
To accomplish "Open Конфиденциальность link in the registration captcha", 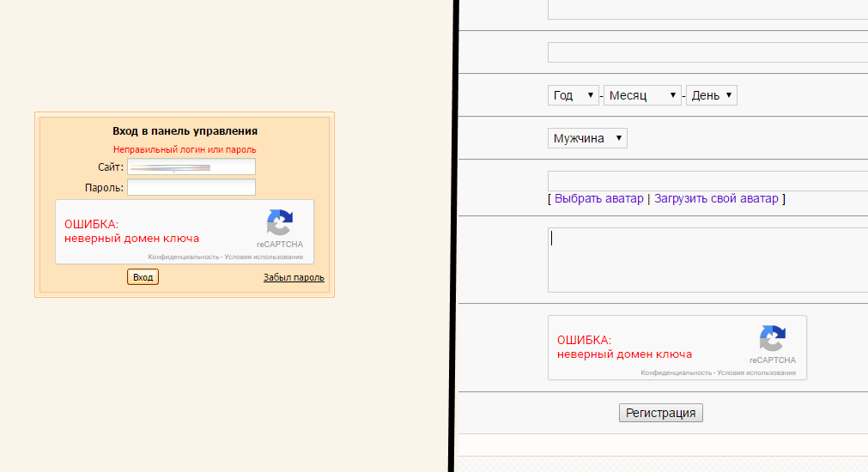I will click(676, 373).
